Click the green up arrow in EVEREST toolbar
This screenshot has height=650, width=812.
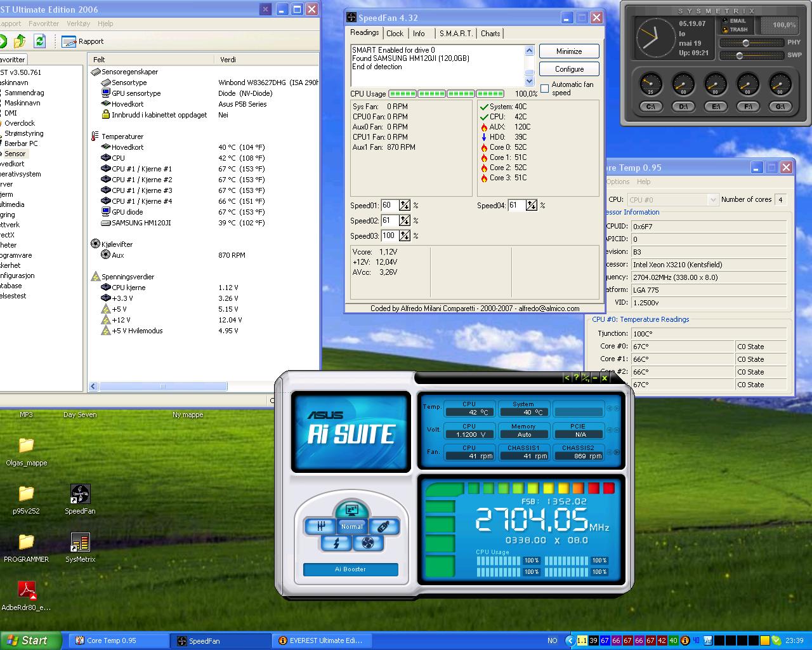tap(20, 41)
